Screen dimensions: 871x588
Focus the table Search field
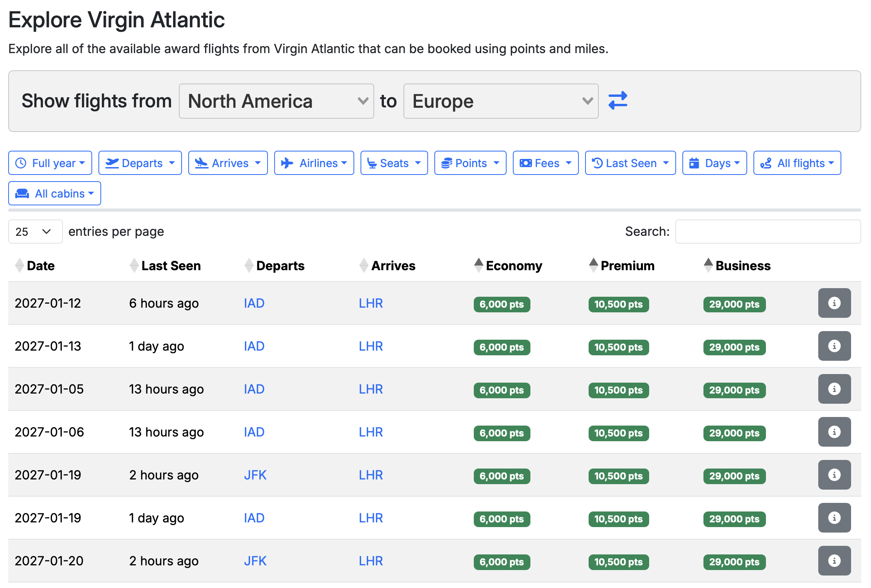768,232
